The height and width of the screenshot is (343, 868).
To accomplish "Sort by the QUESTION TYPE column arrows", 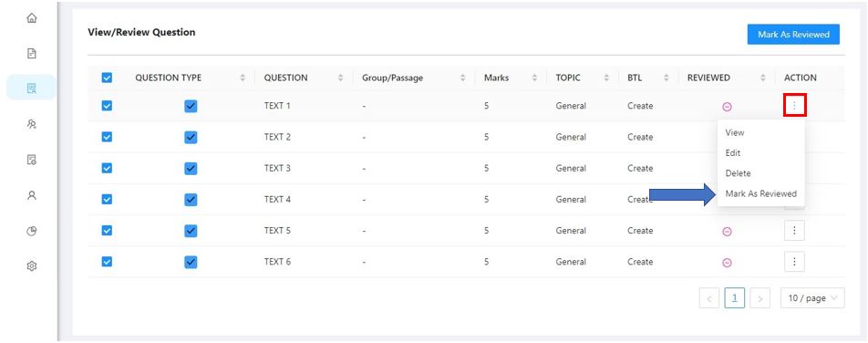I will (243, 78).
